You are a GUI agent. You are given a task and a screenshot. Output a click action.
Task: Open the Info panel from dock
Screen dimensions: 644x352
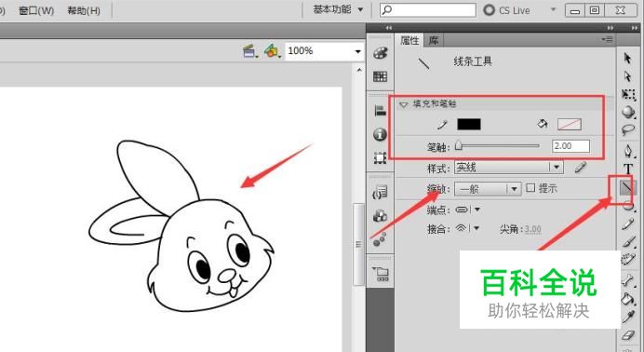click(x=380, y=134)
